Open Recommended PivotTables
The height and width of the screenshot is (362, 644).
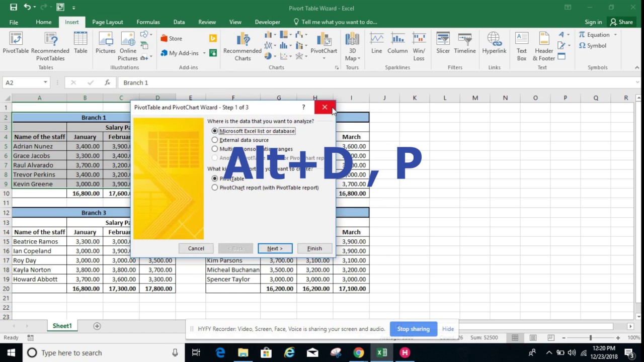[50, 46]
